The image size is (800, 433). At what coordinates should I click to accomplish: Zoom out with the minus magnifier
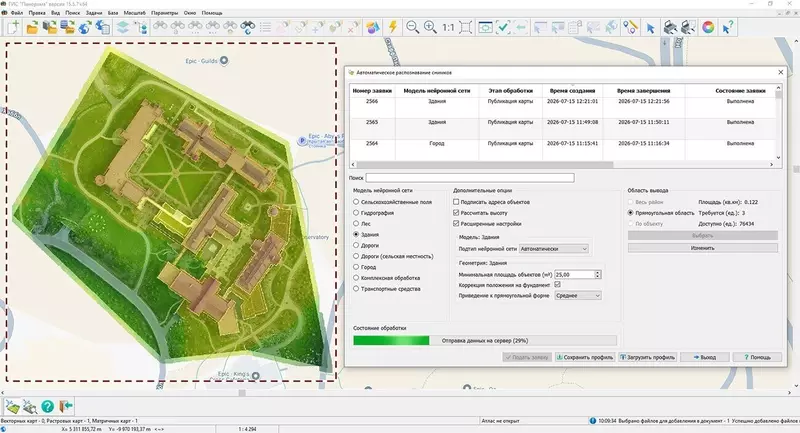(x=412, y=27)
